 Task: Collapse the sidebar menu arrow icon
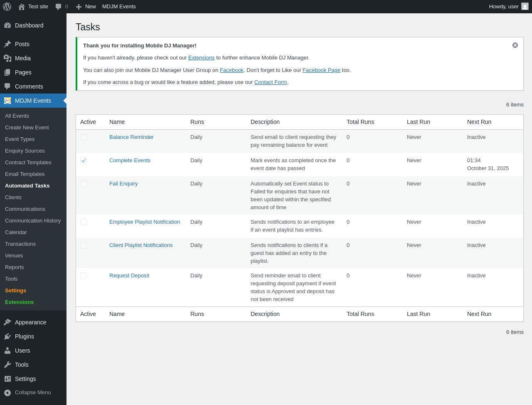tap(7, 393)
